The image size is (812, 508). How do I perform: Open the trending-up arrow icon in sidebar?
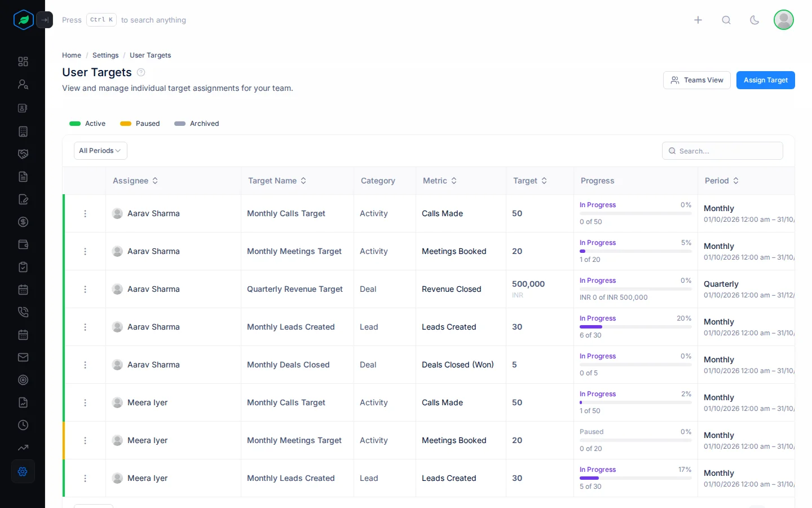click(23, 448)
